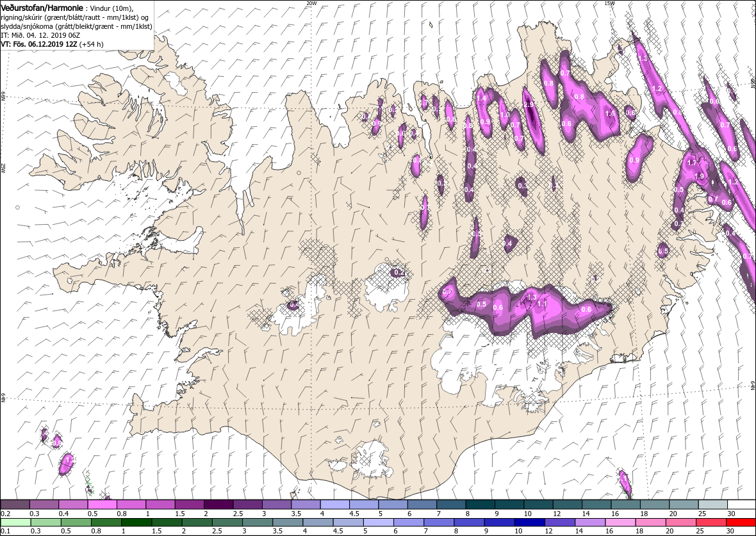This screenshot has width=756, height=536.
Task: Pick the rain scale swatch labeled 3.5
Action: click(x=288, y=523)
